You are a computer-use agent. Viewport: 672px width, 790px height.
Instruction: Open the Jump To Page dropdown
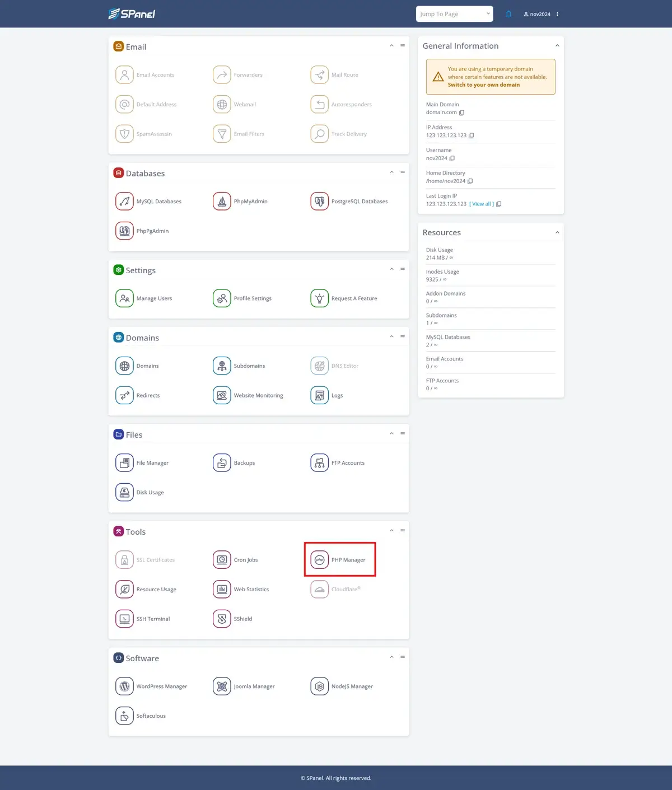coord(454,14)
